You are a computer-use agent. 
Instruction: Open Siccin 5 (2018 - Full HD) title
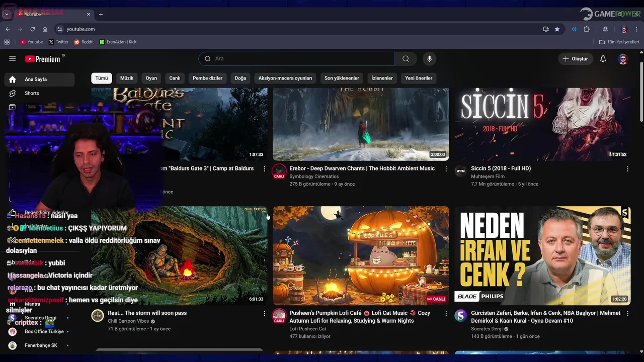pos(501,168)
